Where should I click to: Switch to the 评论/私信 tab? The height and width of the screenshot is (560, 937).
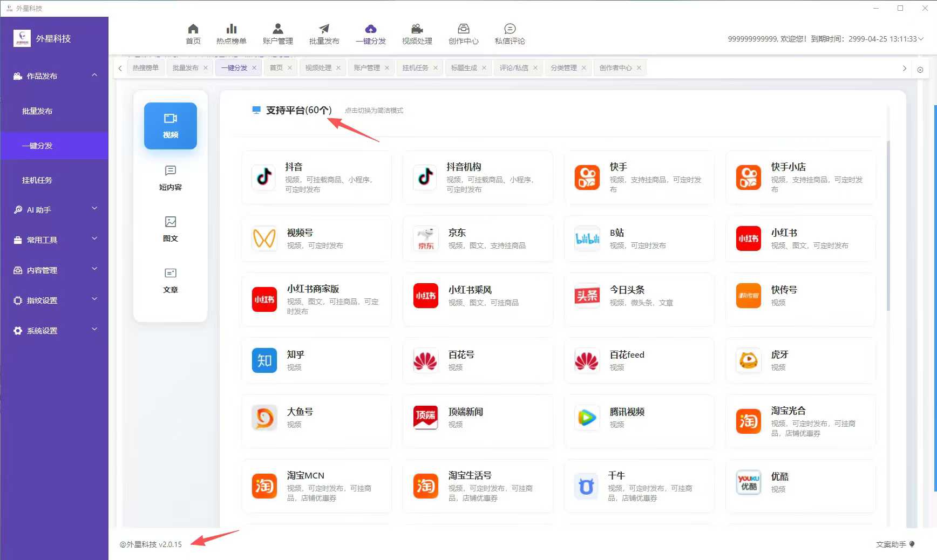coord(514,67)
